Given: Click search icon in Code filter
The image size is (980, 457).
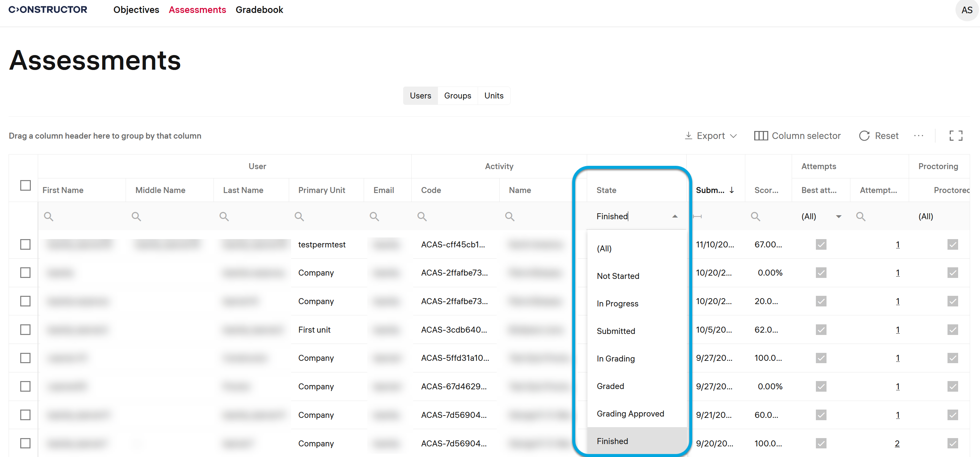Looking at the screenshot, I should click(421, 217).
